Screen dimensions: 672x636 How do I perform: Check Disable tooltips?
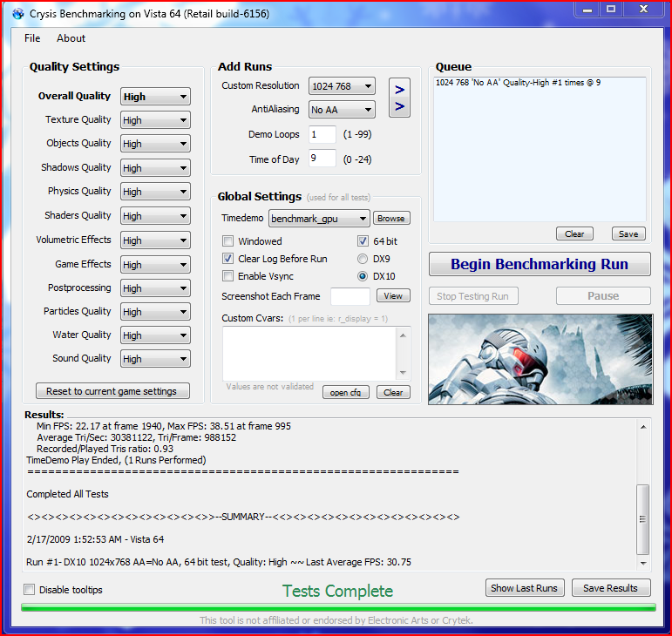pos(29,590)
